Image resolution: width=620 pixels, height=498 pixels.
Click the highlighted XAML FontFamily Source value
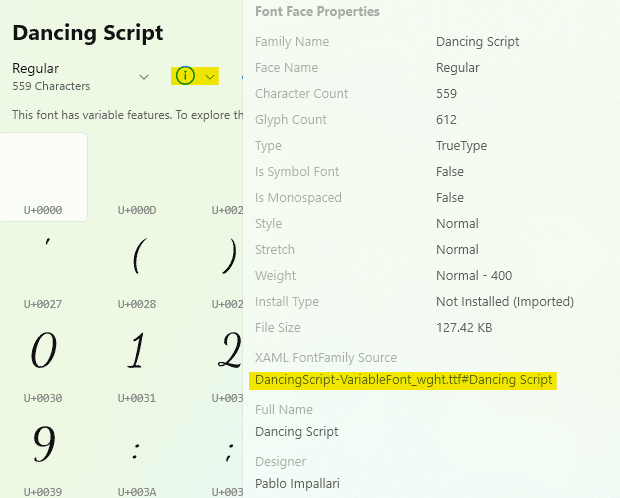tap(404, 380)
